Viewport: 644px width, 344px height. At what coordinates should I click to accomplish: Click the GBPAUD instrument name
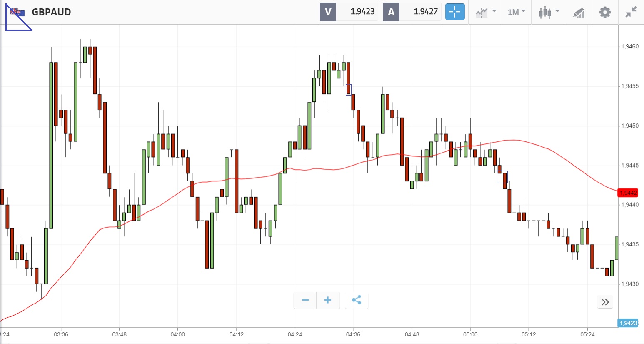[x=51, y=12]
